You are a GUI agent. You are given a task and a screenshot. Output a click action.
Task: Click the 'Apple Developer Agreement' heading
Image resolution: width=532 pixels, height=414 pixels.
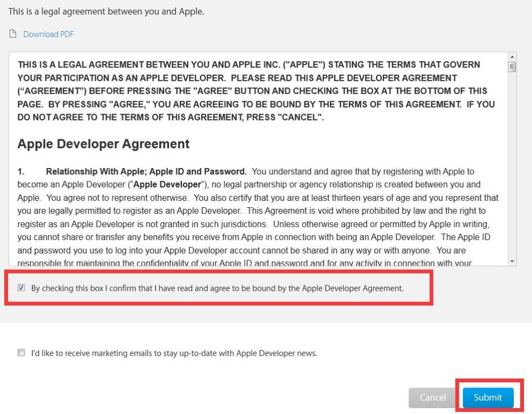click(103, 144)
